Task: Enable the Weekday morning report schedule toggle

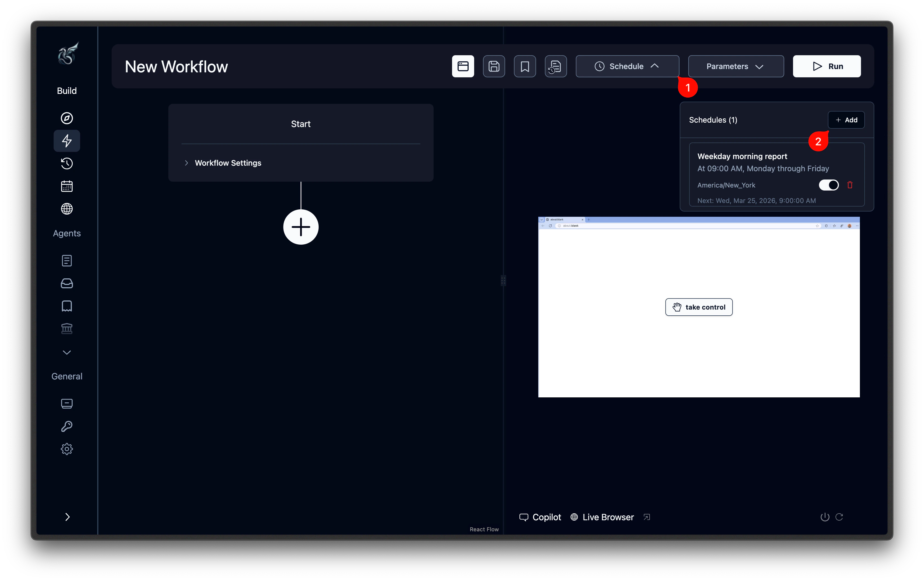Action: coord(828,185)
